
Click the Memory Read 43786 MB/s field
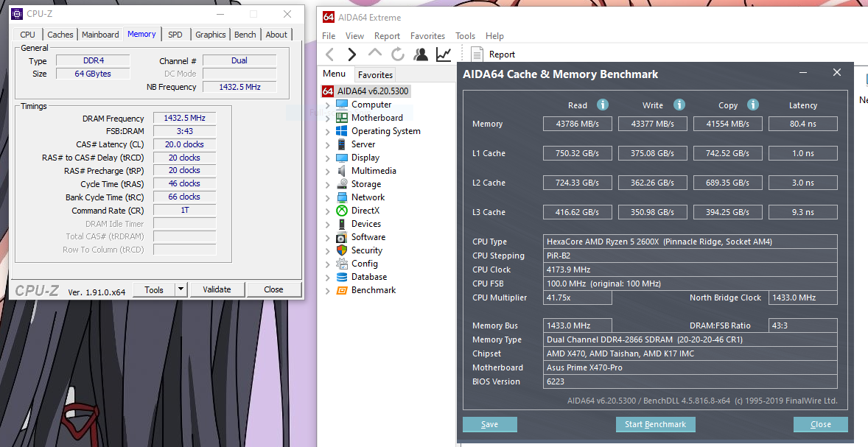[x=578, y=124]
